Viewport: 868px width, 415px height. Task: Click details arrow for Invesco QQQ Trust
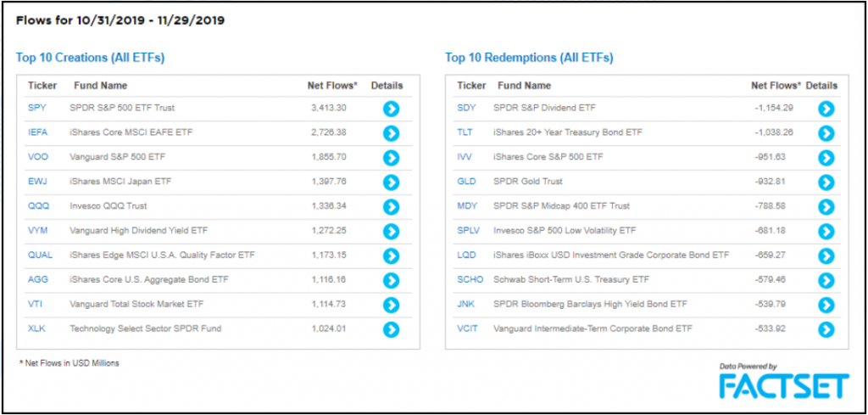tap(391, 207)
